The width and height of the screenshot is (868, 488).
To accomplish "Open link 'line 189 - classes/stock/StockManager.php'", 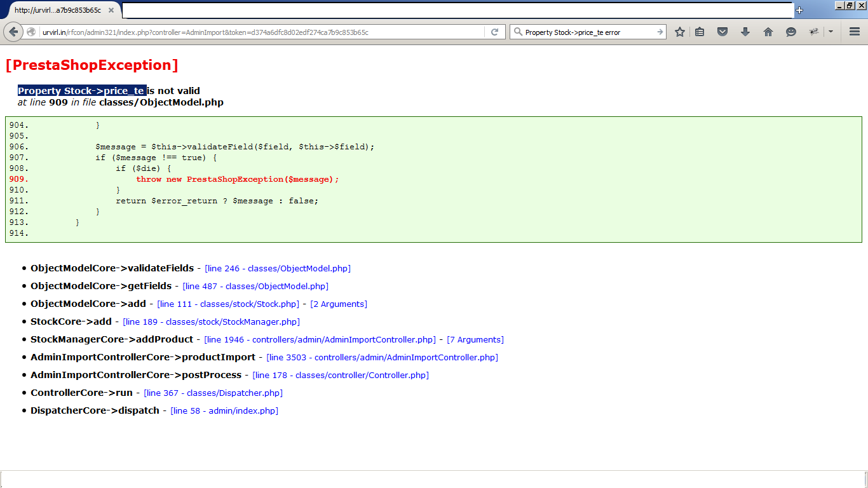I will point(212,322).
